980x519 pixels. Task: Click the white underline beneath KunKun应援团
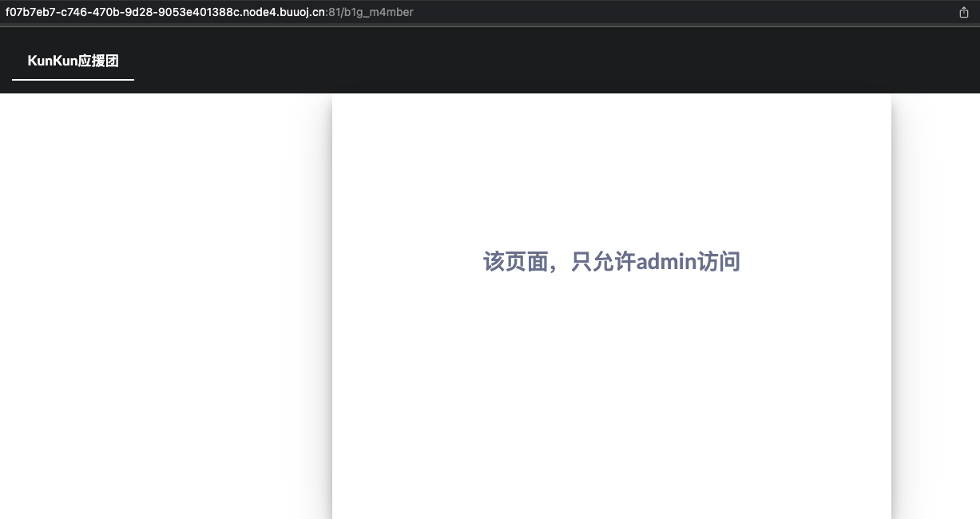tap(73, 80)
